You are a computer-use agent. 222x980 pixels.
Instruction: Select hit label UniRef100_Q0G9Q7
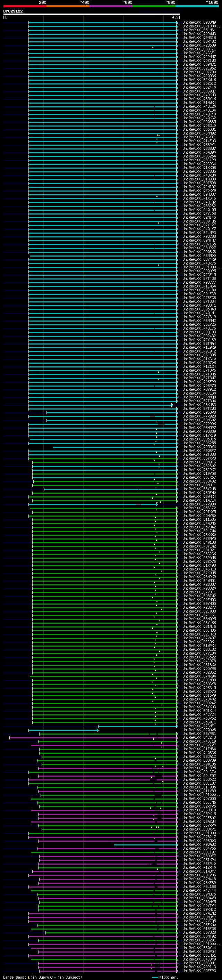(x=199, y=91)
